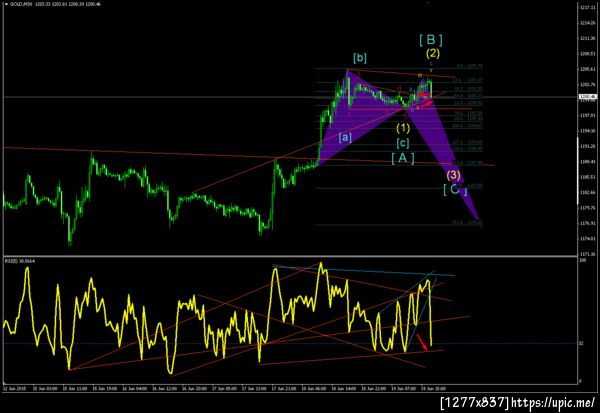The width and height of the screenshot is (600, 413).
Task: Click the 15 Jun 11:00 time label
Action: [75, 389]
